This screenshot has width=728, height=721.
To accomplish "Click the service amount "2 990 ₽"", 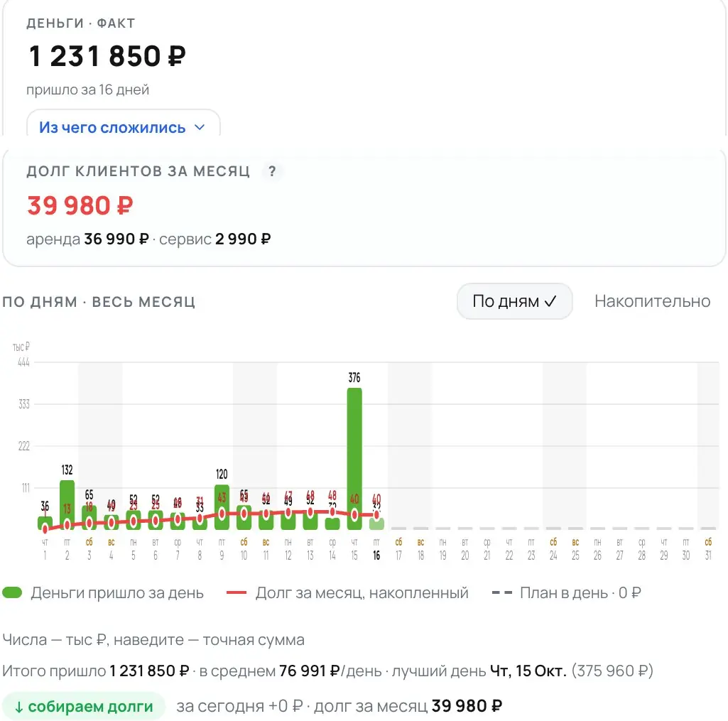I will (x=243, y=239).
